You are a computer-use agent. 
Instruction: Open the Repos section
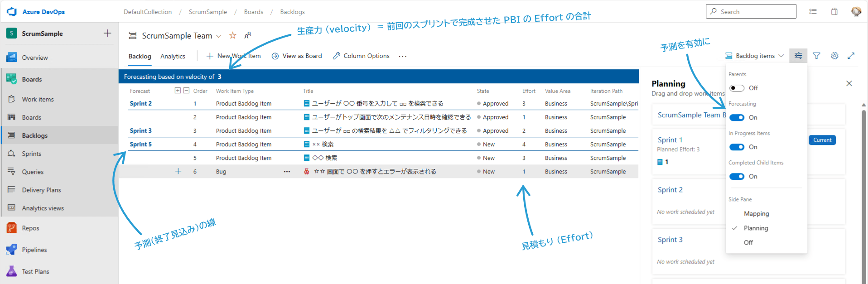(x=30, y=228)
